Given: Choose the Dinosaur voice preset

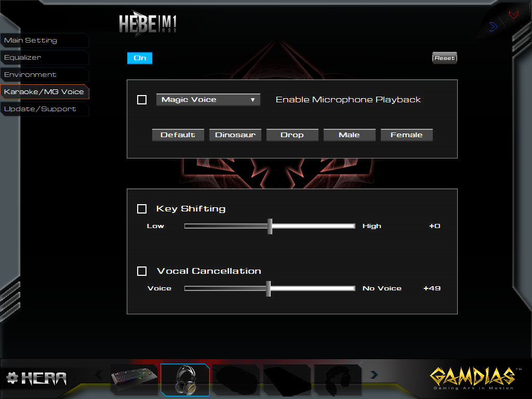Looking at the screenshot, I should [235, 135].
